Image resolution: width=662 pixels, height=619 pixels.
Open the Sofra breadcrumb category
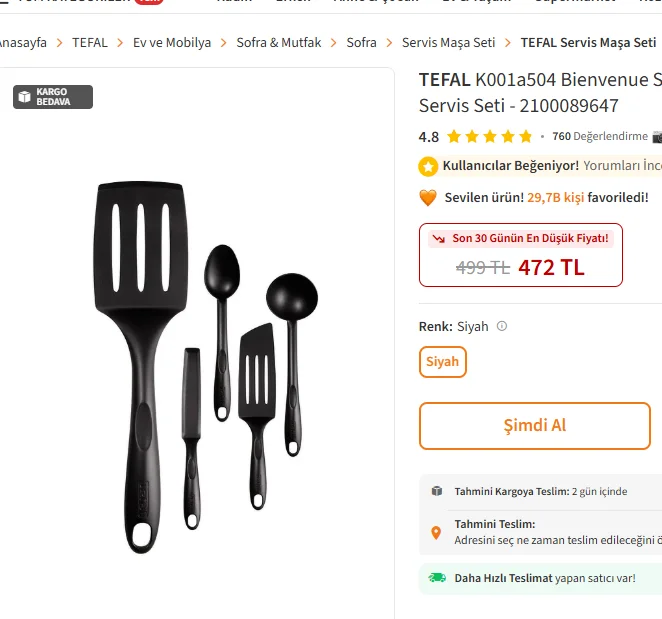(361, 43)
